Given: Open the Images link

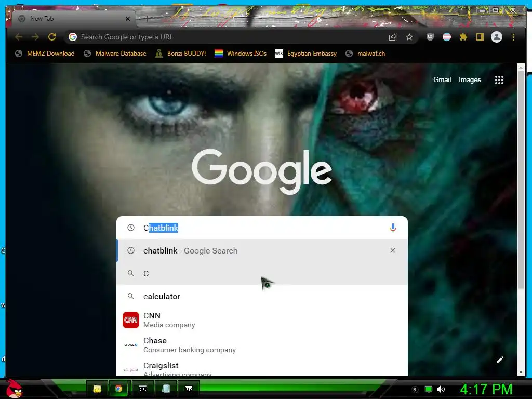Looking at the screenshot, I should coord(470,79).
